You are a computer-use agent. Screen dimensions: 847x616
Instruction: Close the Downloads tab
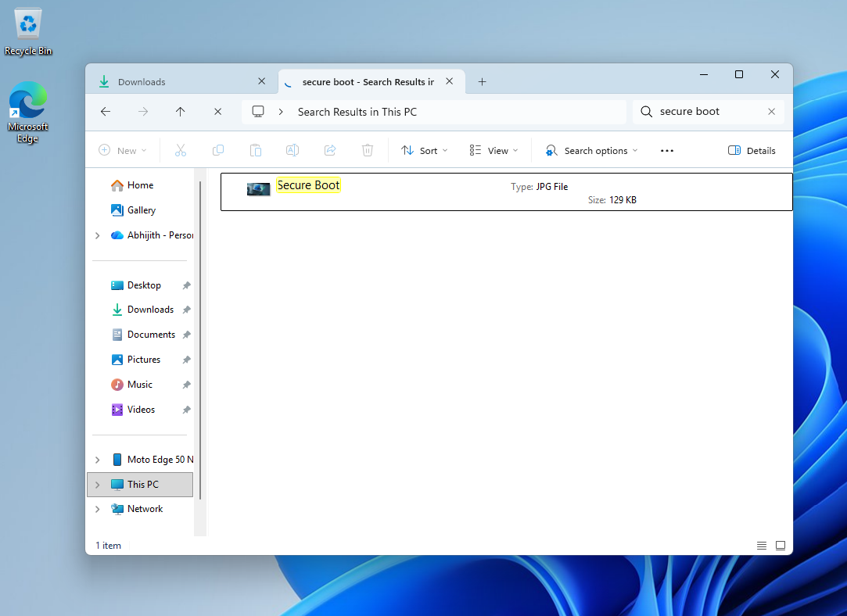261,81
